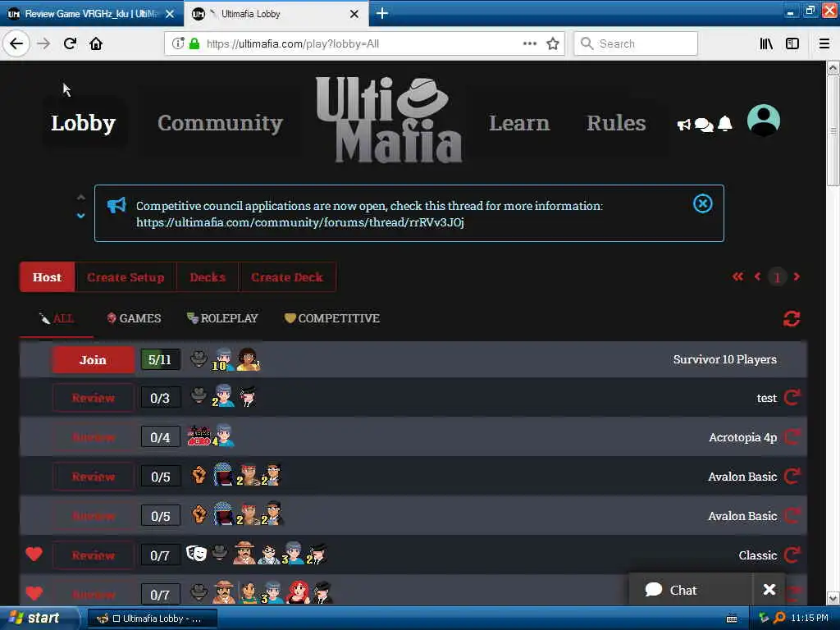Refresh the game list
The height and width of the screenshot is (630, 840).
(792, 319)
